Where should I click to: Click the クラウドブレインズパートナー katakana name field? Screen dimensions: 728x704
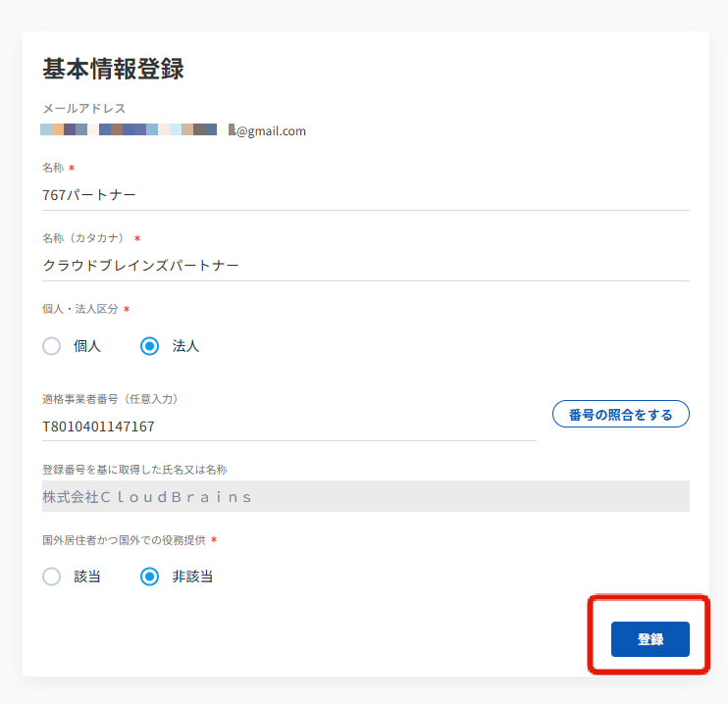point(365,265)
